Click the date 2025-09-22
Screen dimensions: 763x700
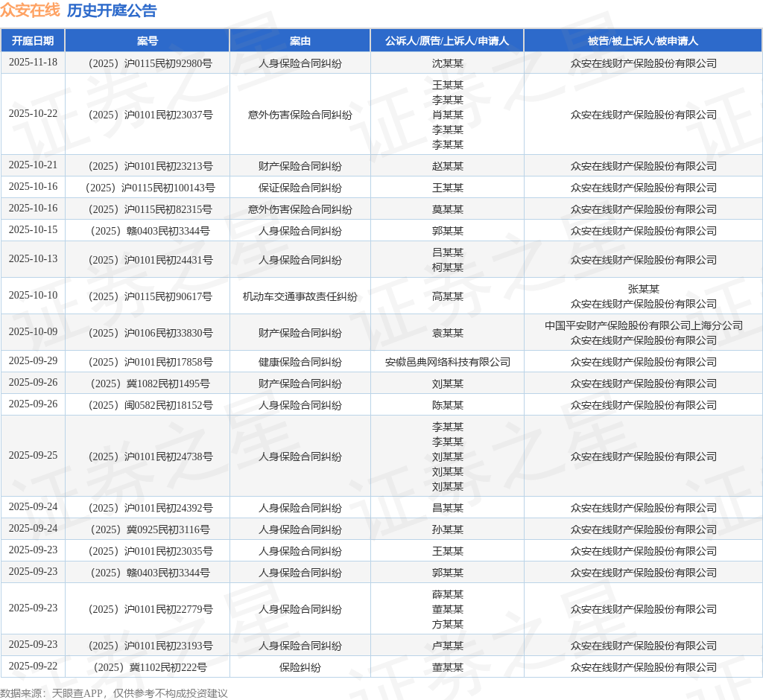click(33, 666)
